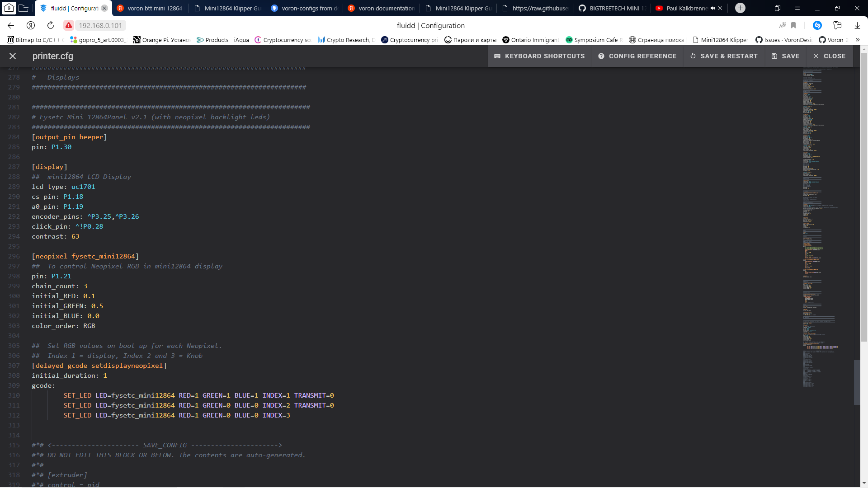Open Keyboard Shortcuts help
The image size is (868, 488).
(x=539, y=56)
